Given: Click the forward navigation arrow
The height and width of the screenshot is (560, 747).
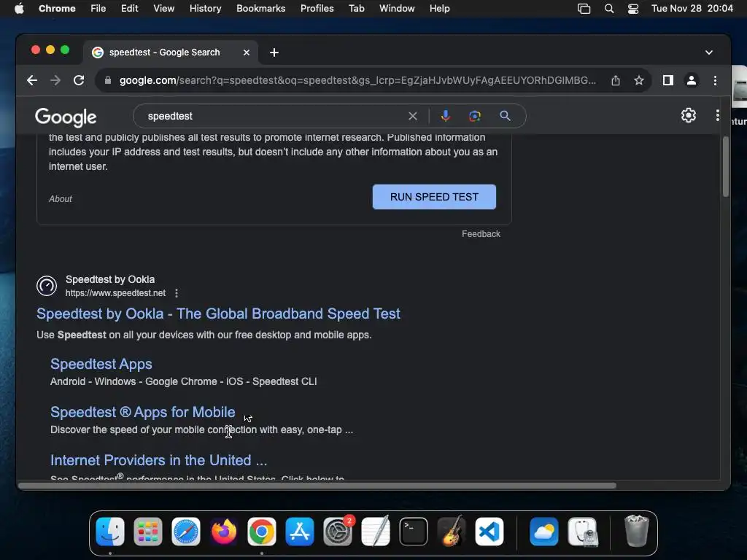Looking at the screenshot, I should point(55,80).
